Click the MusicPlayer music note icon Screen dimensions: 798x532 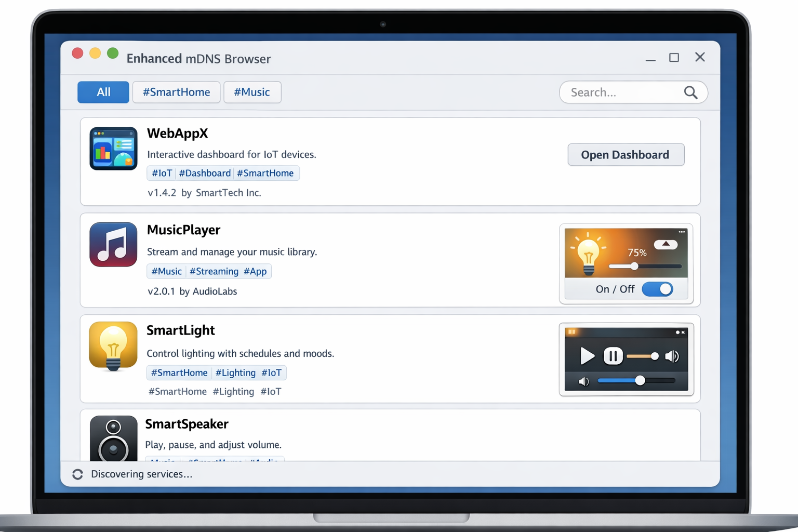(113, 245)
